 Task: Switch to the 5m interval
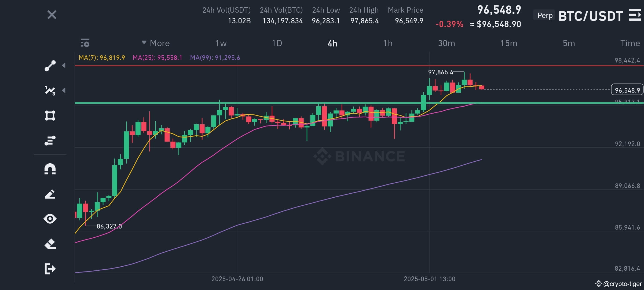click(569, 43)
